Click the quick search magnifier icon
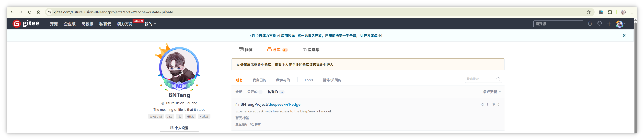Image resolution: width=644 pixels, height=140 pixels. pyautogui.click(x=498, y=79)
